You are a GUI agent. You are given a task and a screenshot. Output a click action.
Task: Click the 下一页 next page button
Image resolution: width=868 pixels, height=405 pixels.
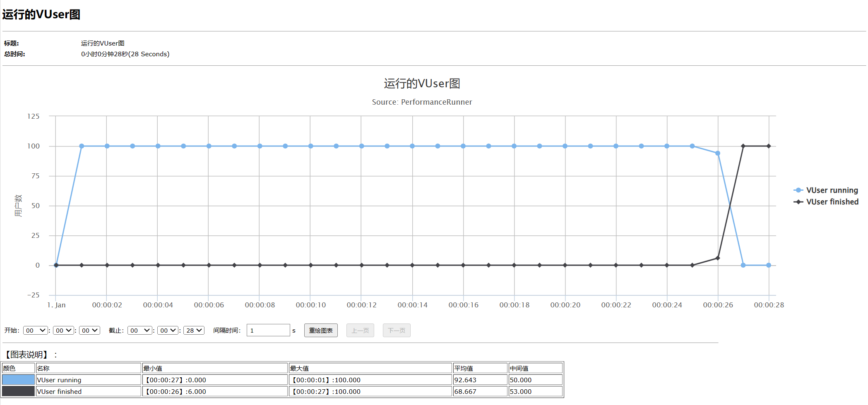pyautogui.click(x=397, y=330)
